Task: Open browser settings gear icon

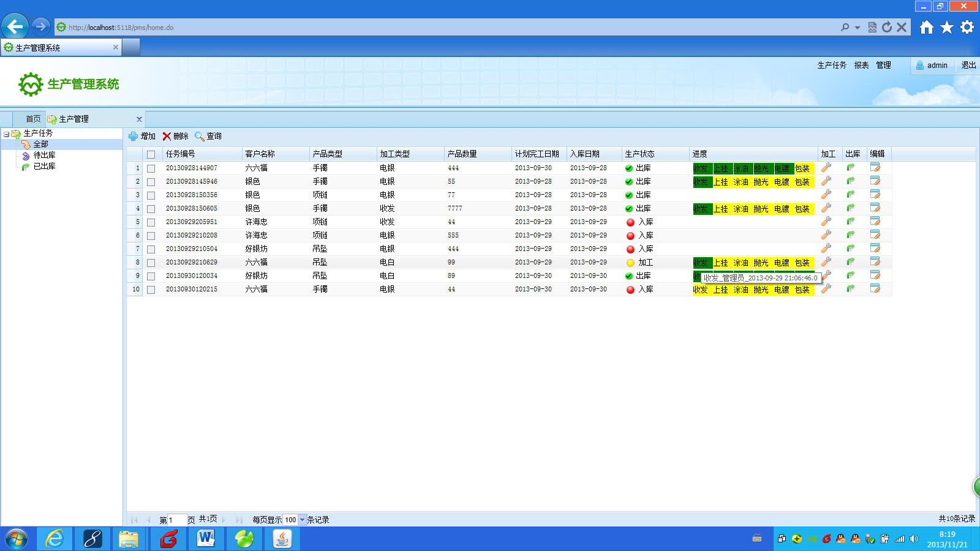Action: click(967, 27)
